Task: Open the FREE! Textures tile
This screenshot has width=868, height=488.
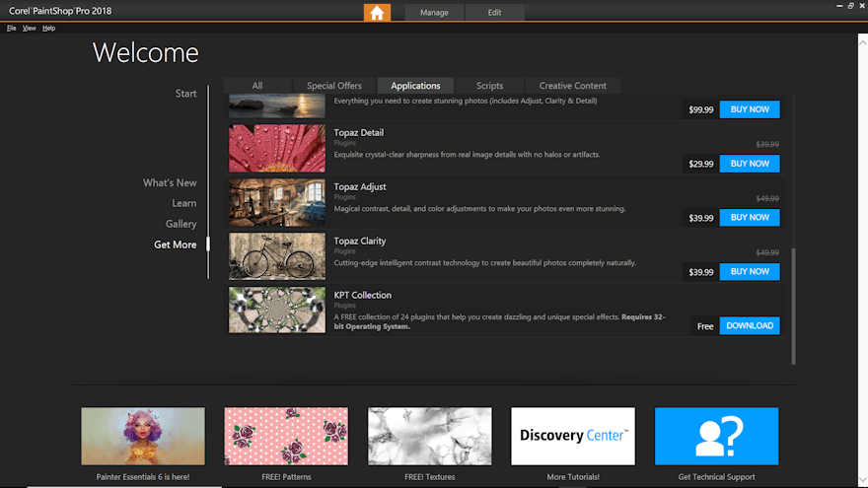Action: point(429,436)
